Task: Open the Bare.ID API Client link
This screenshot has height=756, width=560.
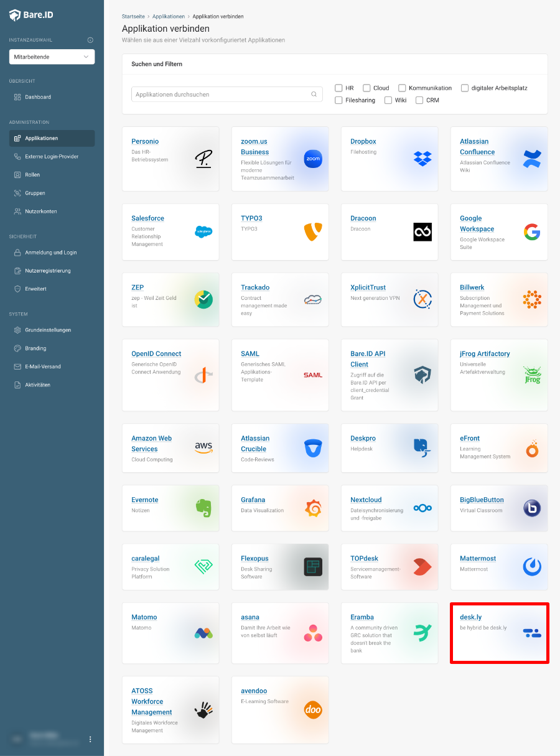Action: (x=368, y=359)
